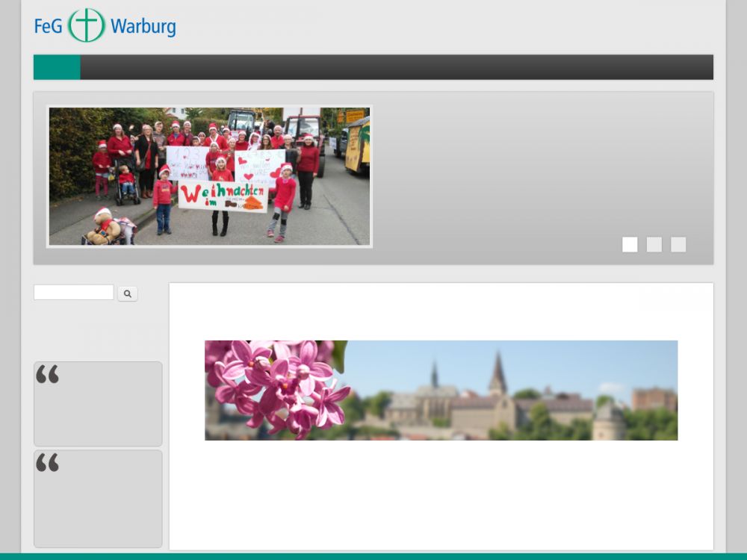
Task: Select the teal active tab in navigation bar
Action: point(57,67)
